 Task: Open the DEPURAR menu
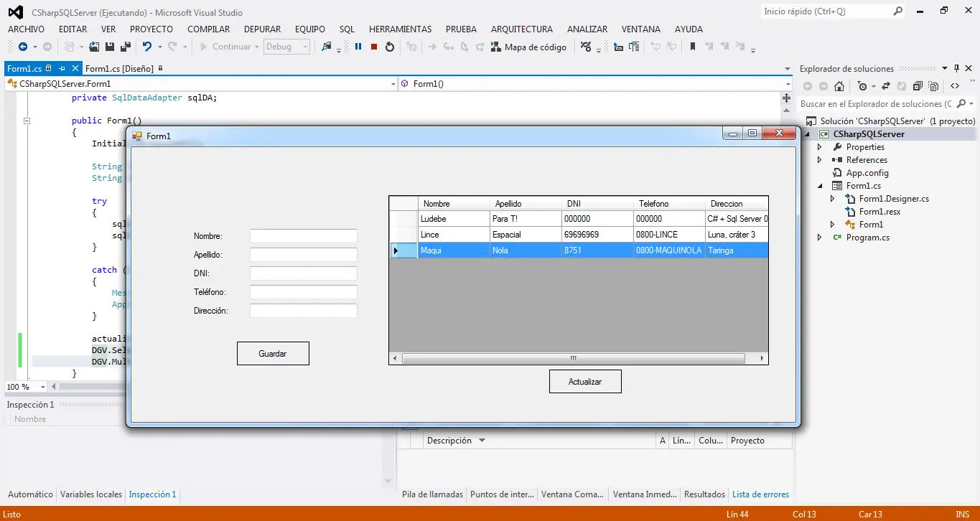pos(263,29)
